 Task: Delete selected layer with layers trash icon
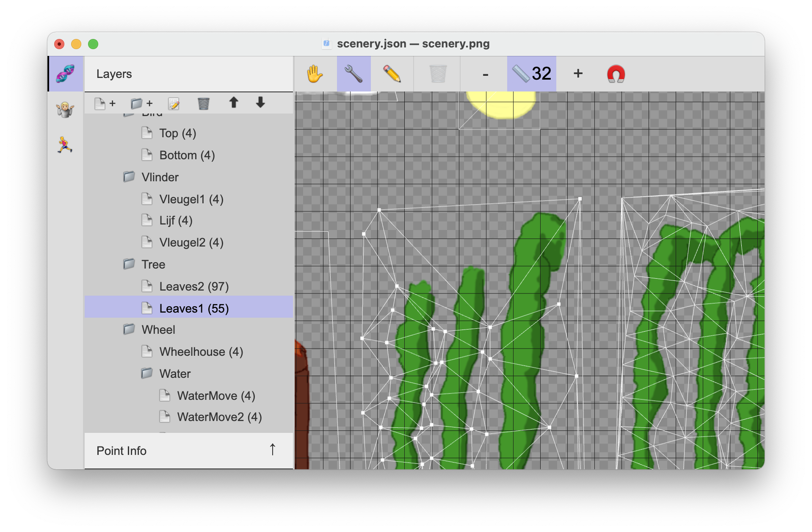(x=204, y=103)
